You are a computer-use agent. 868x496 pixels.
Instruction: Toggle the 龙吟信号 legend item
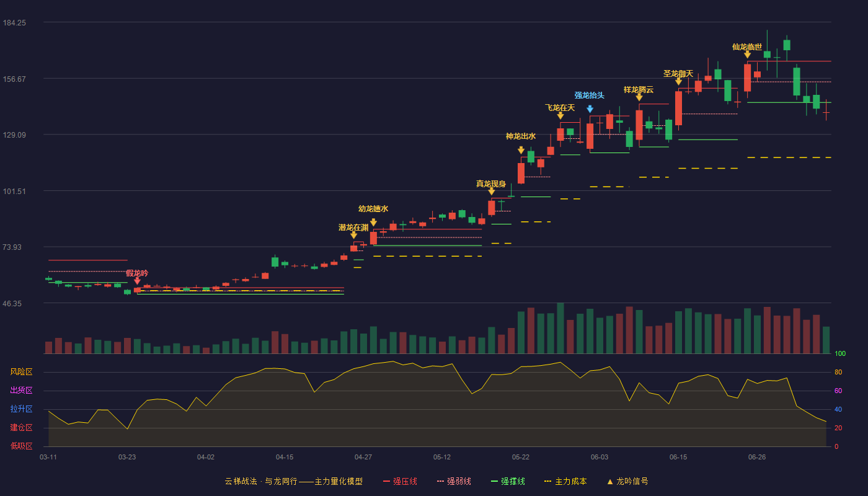[x=627, y=481]
